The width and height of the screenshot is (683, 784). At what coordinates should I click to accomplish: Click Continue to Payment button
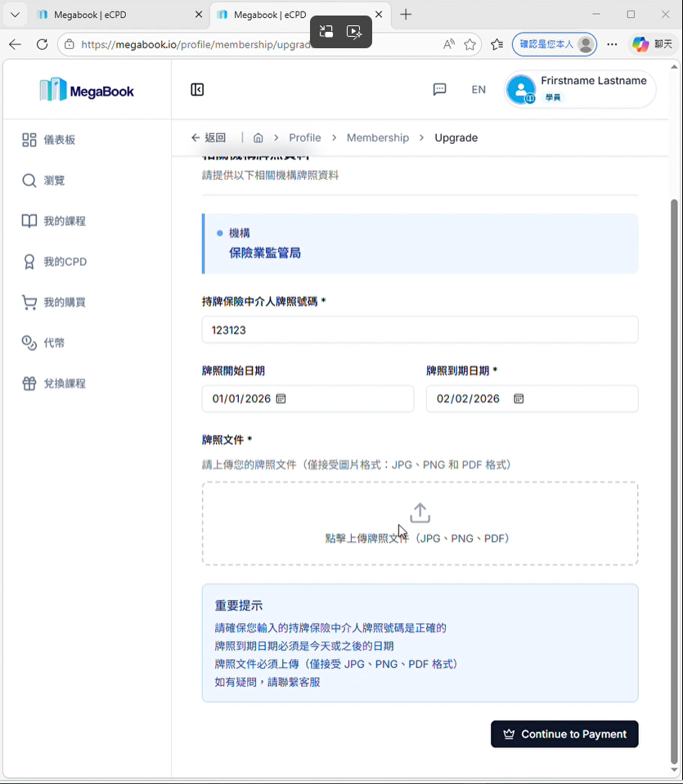click(x=564, y=734)
